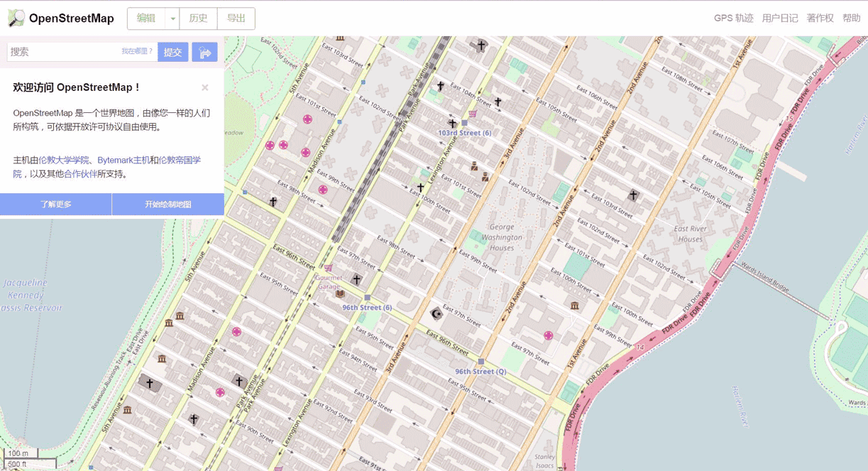Click the pink hospital marker near 1st Avenue
This screenshot has height=471, width=868.
point(548,335)
